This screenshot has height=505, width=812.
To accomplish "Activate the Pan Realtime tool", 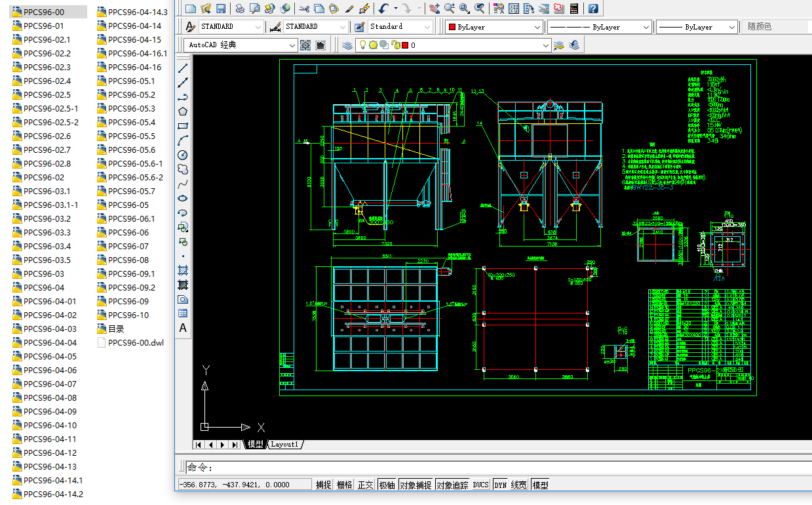I will [434, 9].
